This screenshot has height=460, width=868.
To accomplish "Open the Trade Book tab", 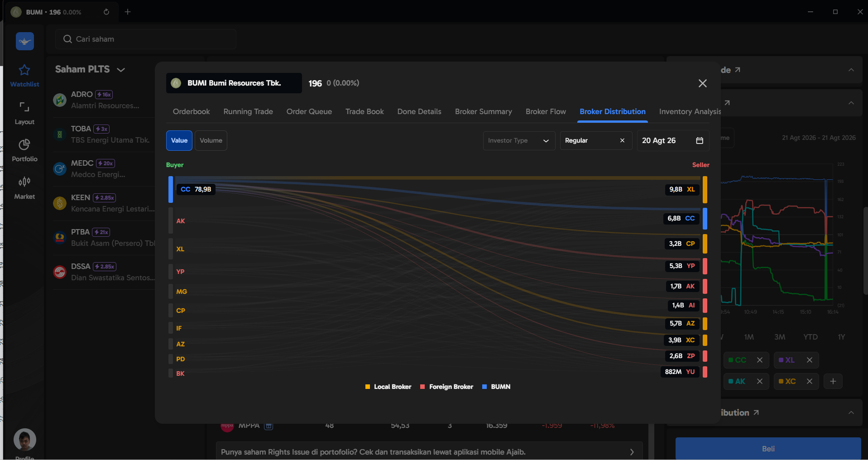I will tap(364, 111).
